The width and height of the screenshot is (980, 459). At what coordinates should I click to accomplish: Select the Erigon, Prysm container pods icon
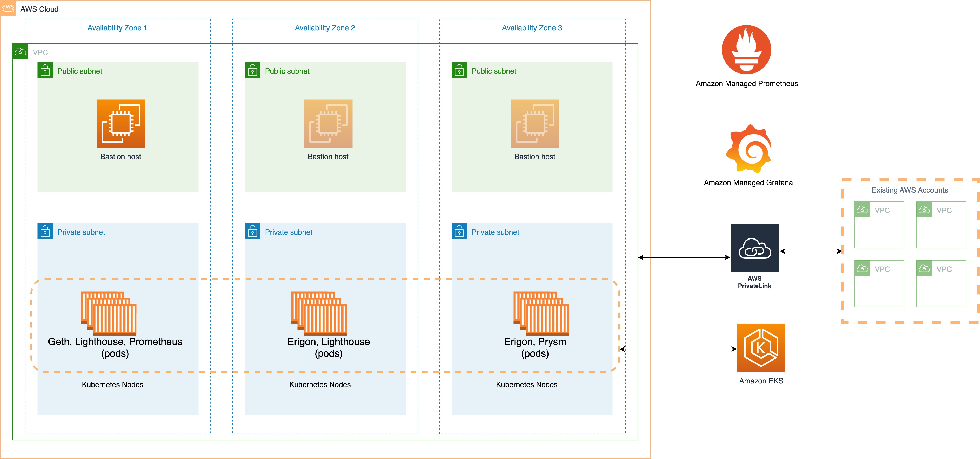point(541,313)
